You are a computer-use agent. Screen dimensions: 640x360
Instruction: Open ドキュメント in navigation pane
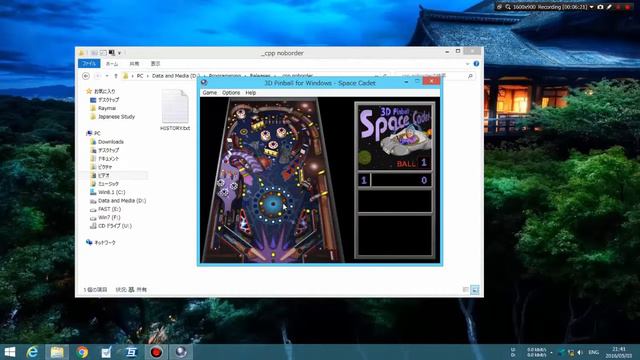click(x=104, y=158)
